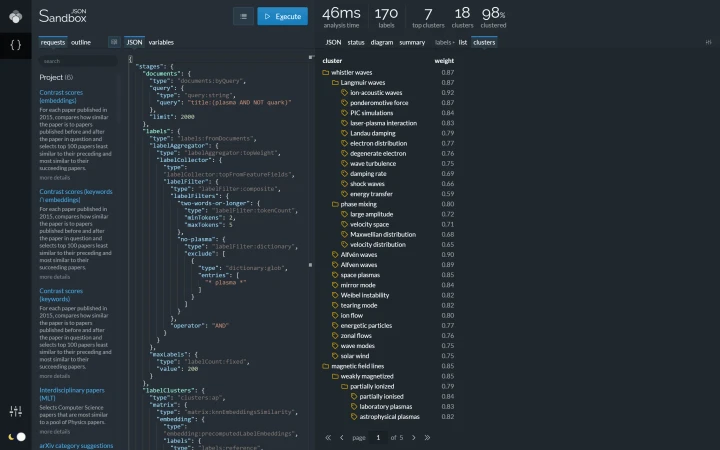
Task: Click the wave turbulence tag icon
Action: pyautogui.click(x=344, y=163)
